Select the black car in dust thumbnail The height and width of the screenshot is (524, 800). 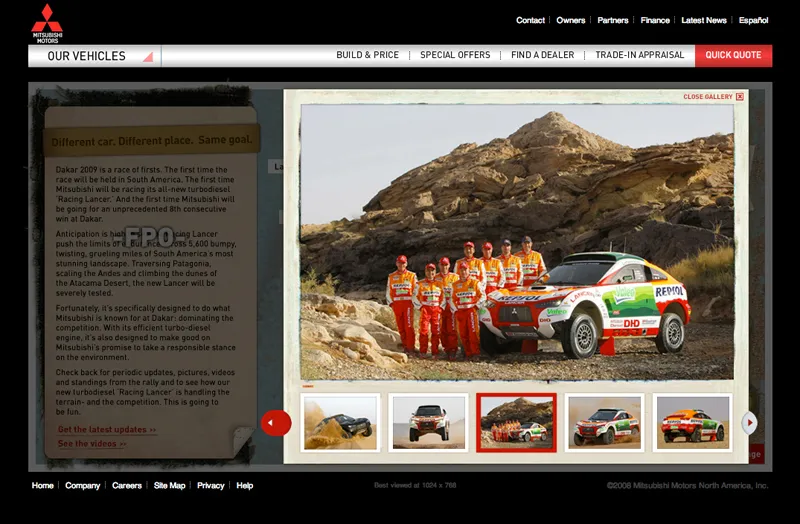click(340, 422)
